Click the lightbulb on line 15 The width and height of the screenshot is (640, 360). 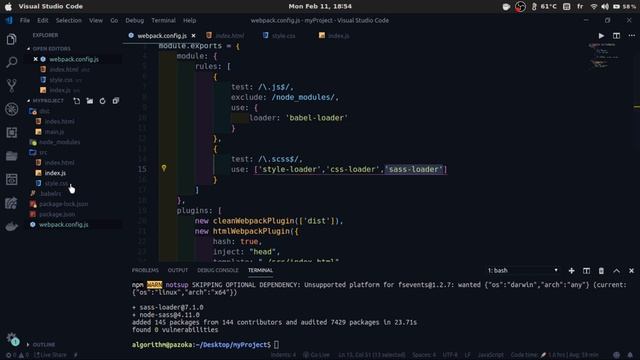click(x=164, y=168)
